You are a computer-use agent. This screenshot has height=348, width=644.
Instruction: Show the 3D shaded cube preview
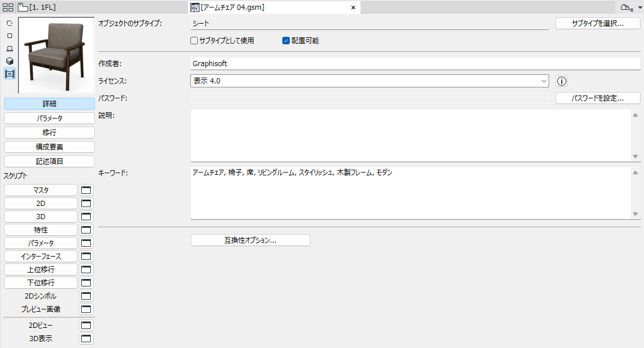point(9,61)
